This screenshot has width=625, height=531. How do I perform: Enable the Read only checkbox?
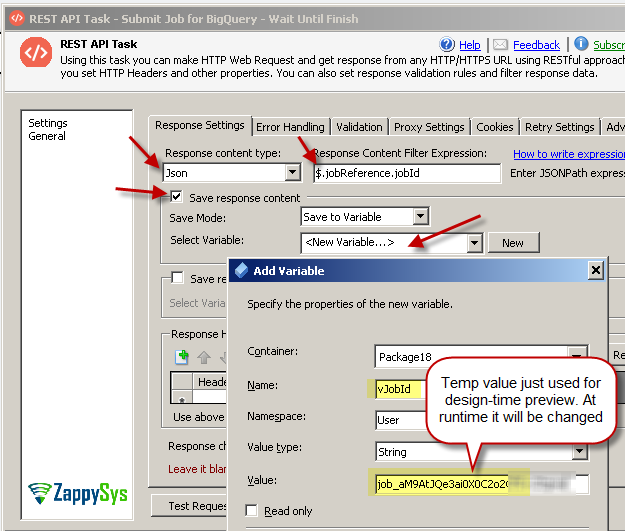(252, 510)
